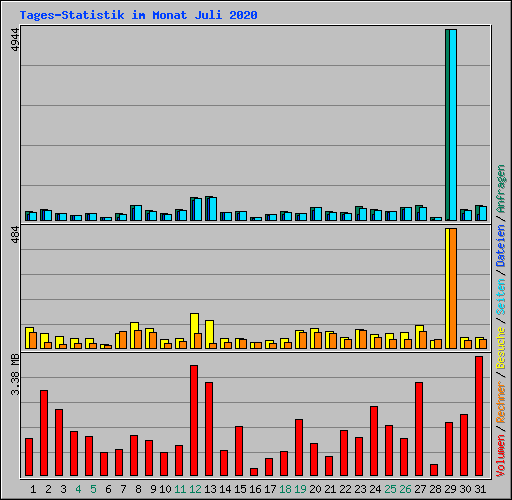The image size is (512, 500).
Task: Click the red volume bar for day 2
Action: pos(44,433)
